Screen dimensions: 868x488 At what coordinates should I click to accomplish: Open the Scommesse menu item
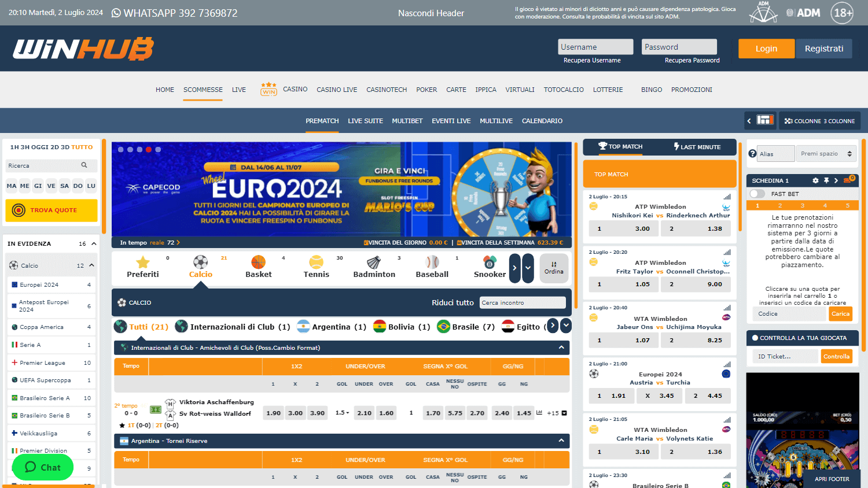tap(203, 90)
